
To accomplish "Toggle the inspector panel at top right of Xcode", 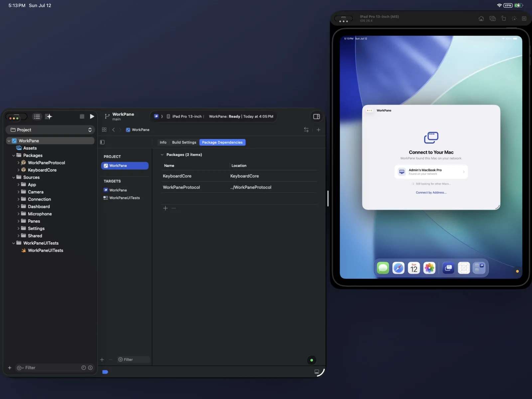I will [x=317, y=116].
